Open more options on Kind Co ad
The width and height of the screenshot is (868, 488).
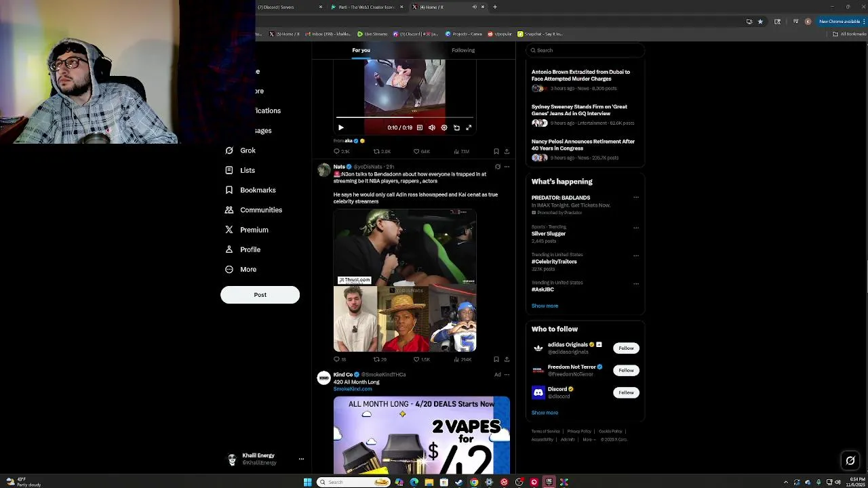507,374
